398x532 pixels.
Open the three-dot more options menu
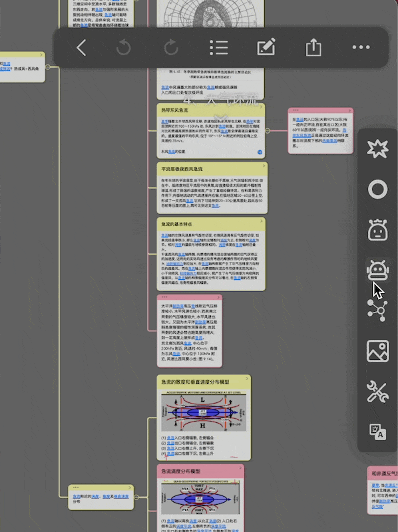click(x=361, y=47)
